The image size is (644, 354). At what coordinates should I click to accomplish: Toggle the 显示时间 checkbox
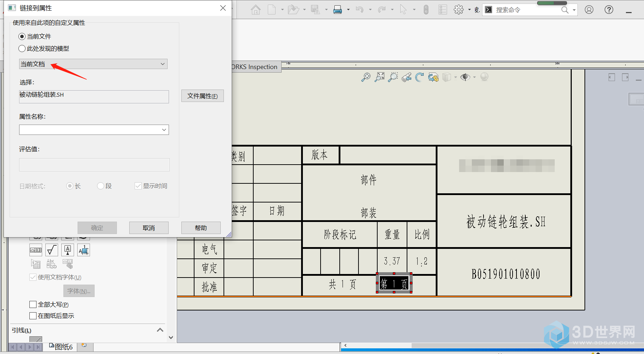tap(138, 186)
